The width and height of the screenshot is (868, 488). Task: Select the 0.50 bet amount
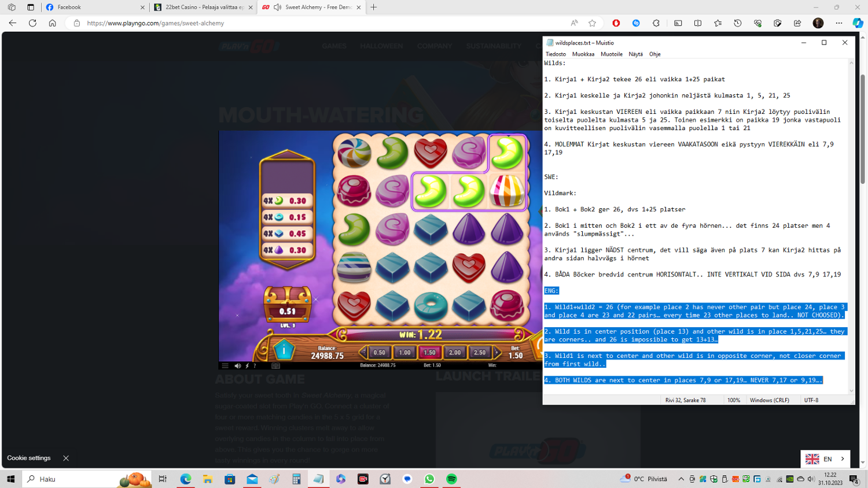[379, 352]
